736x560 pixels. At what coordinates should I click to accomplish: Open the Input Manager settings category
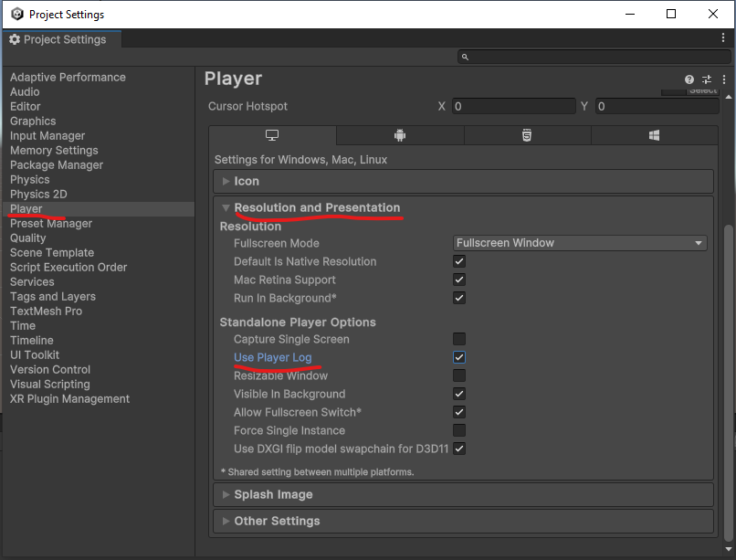point(47,135)
